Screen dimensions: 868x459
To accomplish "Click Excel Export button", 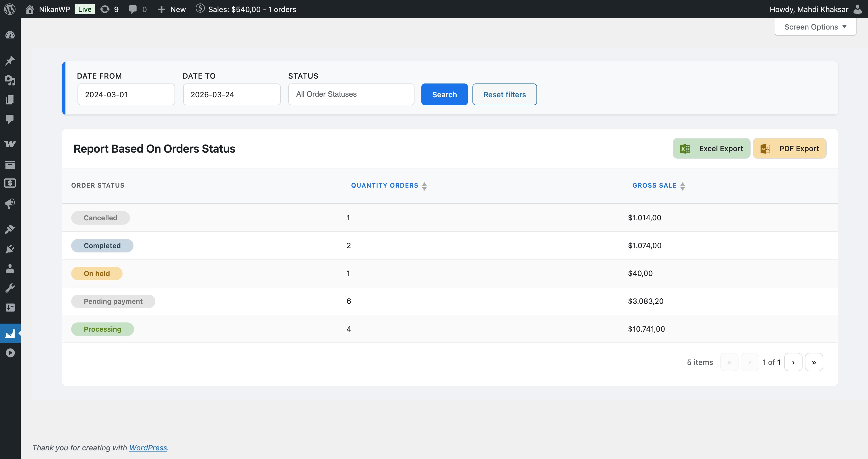I will coord(711,149).
